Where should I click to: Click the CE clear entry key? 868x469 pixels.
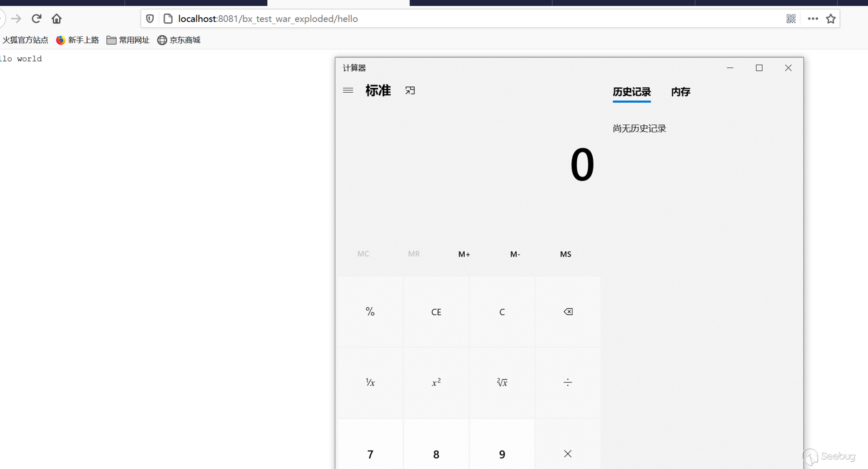click(436, 312)
